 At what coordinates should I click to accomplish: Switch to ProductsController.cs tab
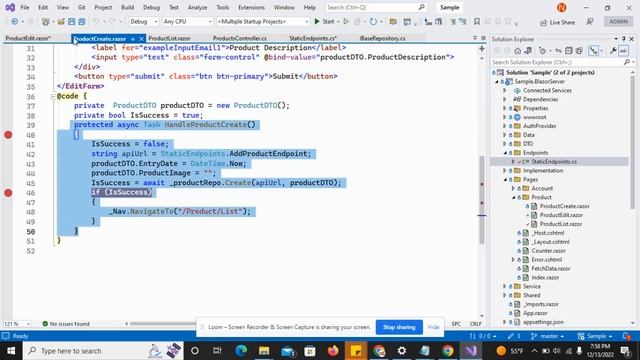(x=240, y=38)
